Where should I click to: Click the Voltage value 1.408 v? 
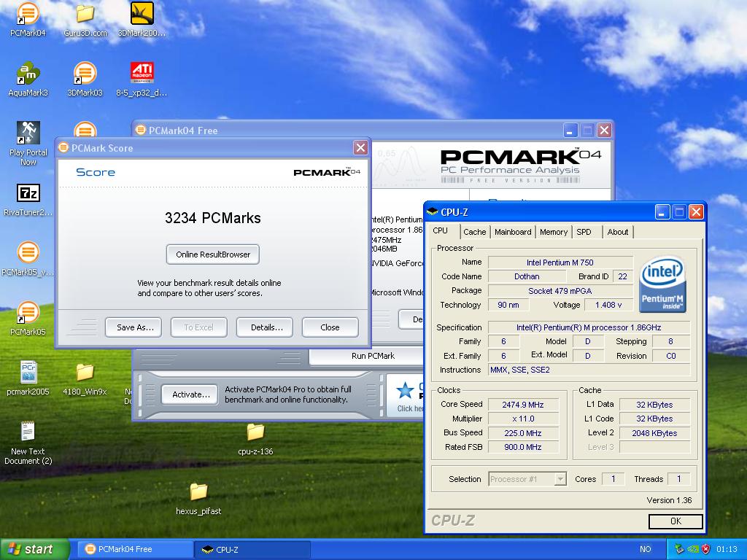coord(608,305)
